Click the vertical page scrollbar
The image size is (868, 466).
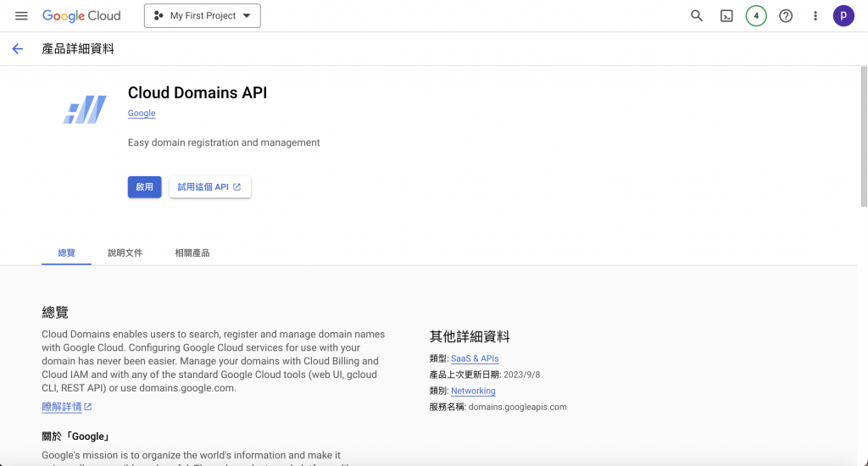click(864, 136)
